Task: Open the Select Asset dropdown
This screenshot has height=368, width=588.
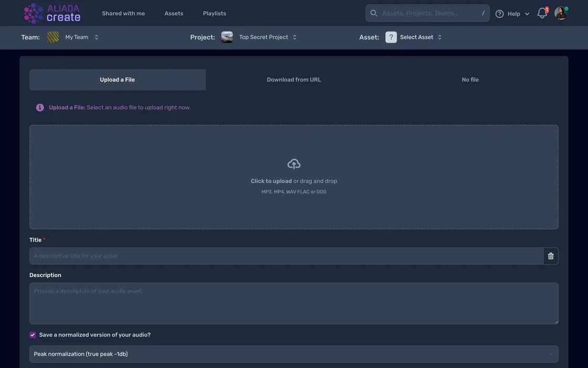Action: click(x=439, y=37)
